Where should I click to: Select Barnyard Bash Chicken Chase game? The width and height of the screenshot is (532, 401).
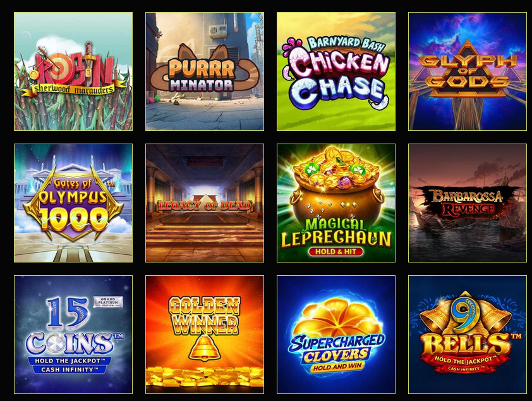(x=336, y=71)
